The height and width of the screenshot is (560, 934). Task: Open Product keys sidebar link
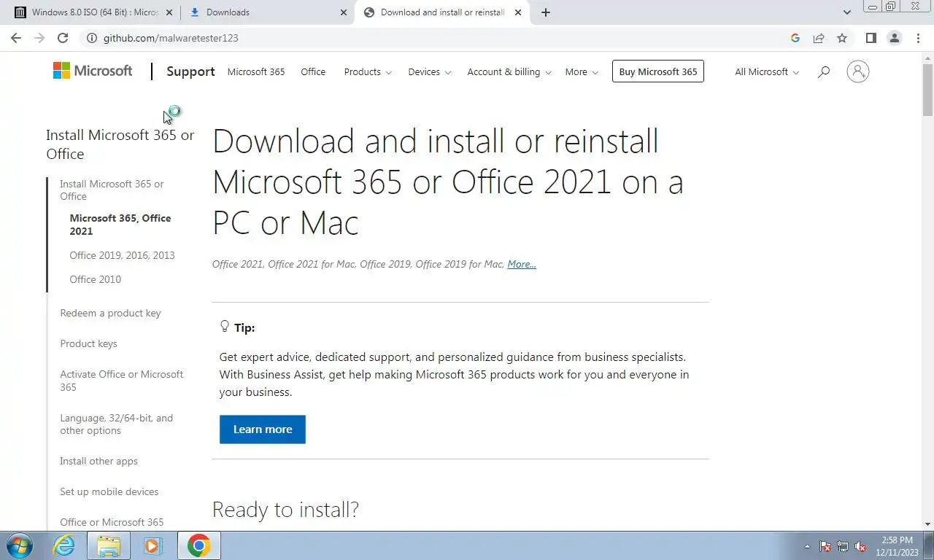pos(88,343)
